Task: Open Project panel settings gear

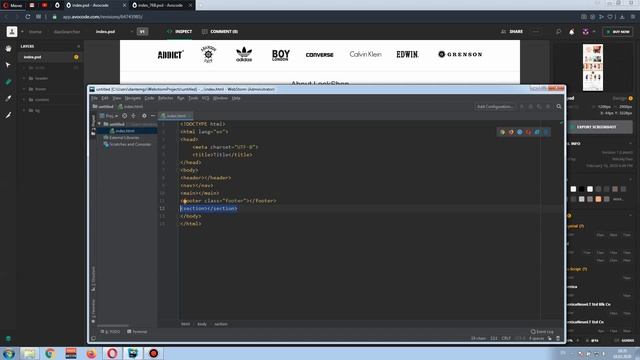Action: [144, 116]
